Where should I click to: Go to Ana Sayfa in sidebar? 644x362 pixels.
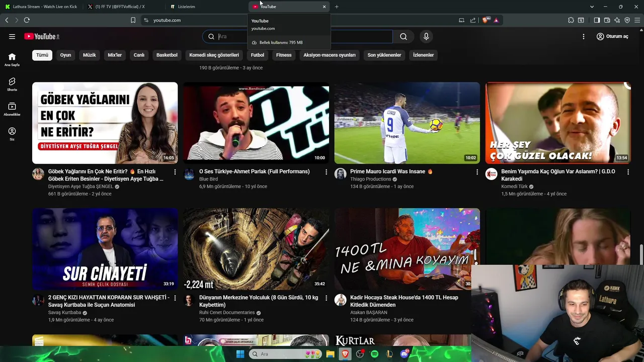(12, 59)
